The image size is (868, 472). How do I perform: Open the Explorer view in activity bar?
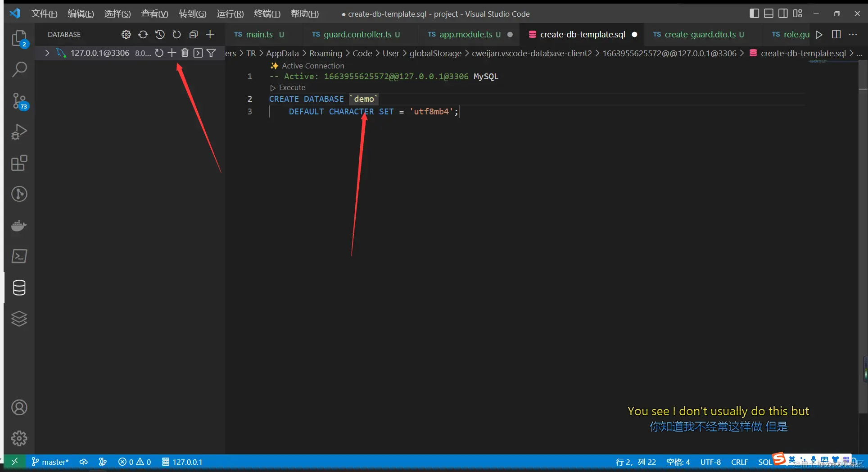(19, 38)
